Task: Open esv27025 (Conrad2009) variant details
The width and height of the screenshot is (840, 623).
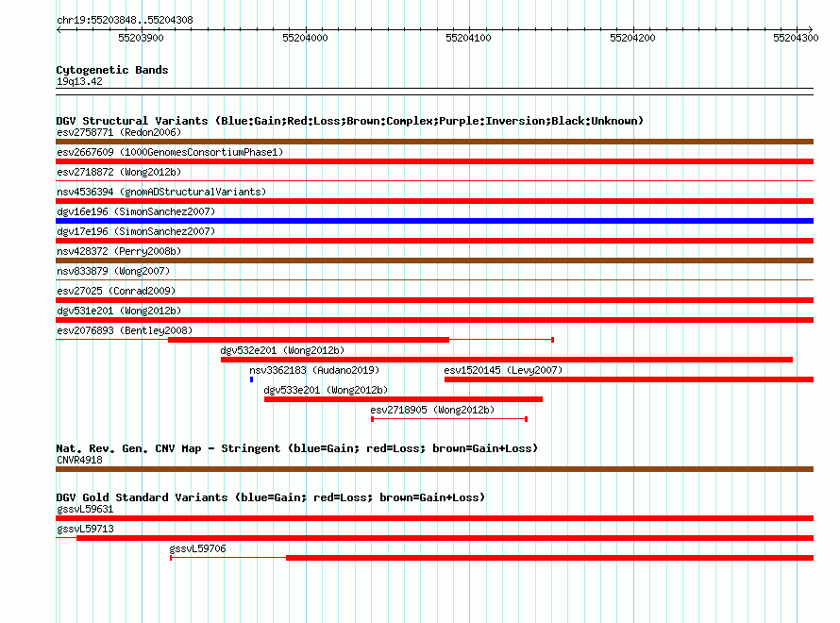Action: pyautogui.click(x=116, y=291)
